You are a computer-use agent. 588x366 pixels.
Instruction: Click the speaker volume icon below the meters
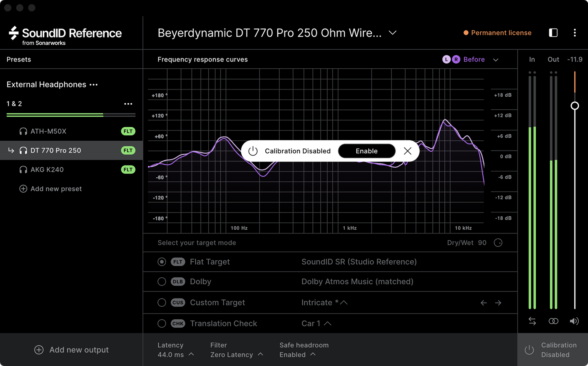574,321
